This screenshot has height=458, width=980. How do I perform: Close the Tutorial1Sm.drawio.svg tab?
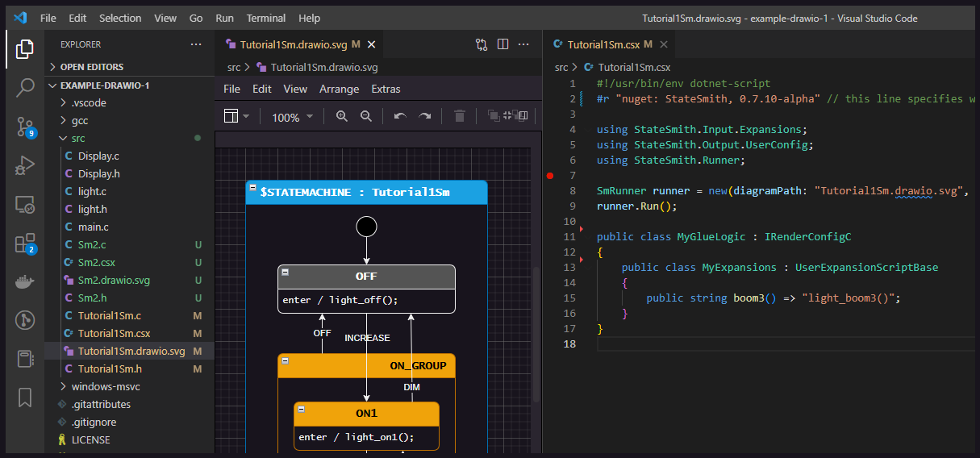pyautogui.click(x=369, y=44)
